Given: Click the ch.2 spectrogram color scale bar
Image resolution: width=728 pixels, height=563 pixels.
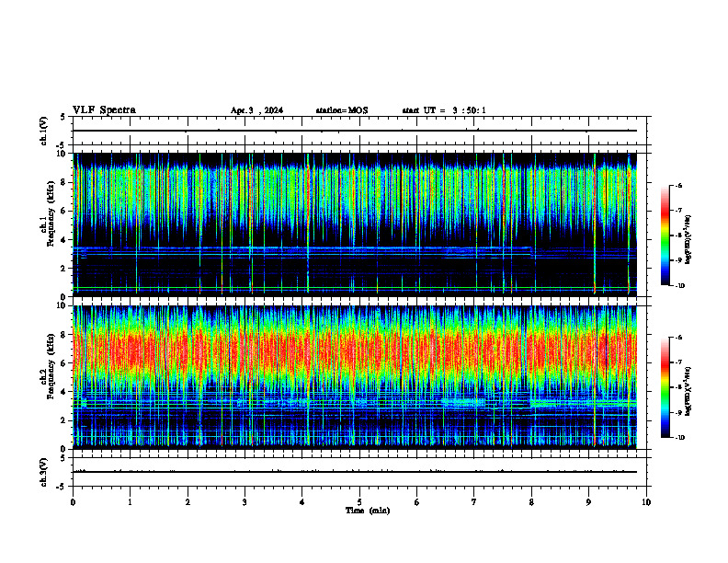Looking at the screenshot, I should coord(665,387).
